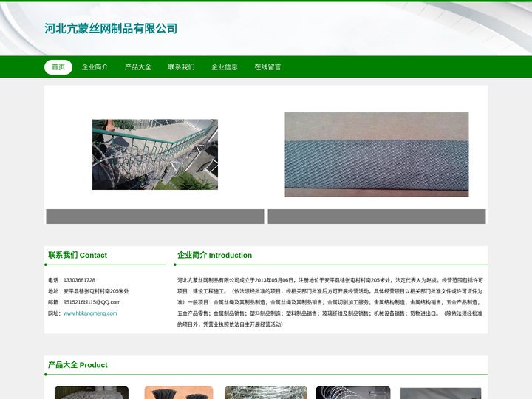Select the address 安平县徐张屯村村南205米处 in Contact

pos(96,291)
